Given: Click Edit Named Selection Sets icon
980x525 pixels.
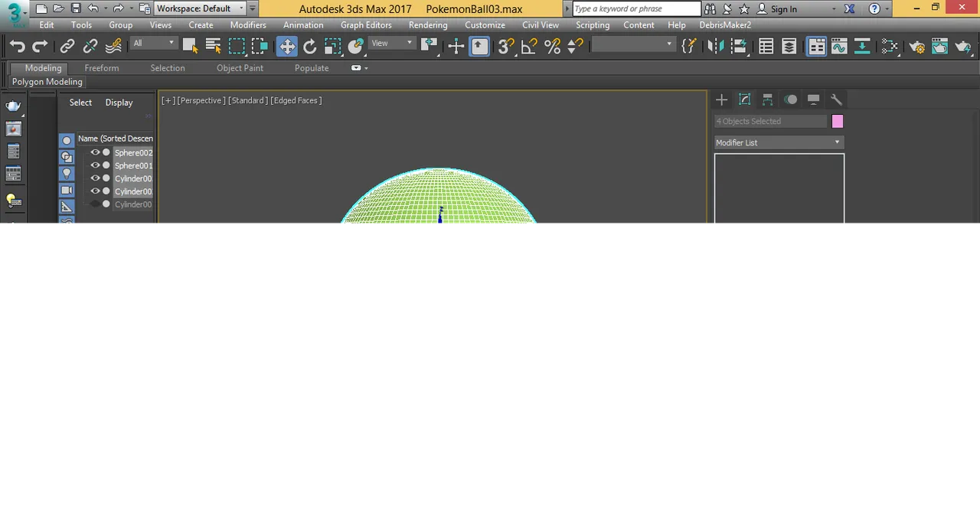Looking at the screenshot, I should click(689, 47).
